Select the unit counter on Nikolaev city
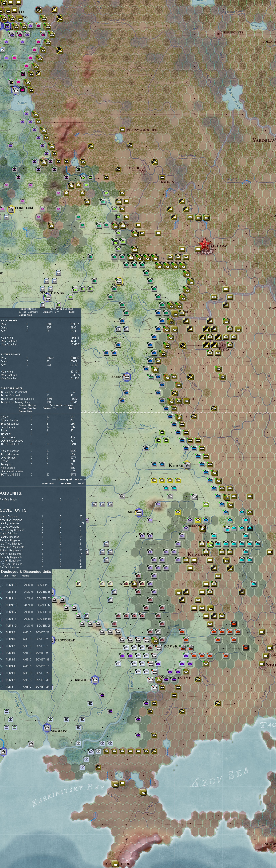The image size is (276, 868). point(47,728)
